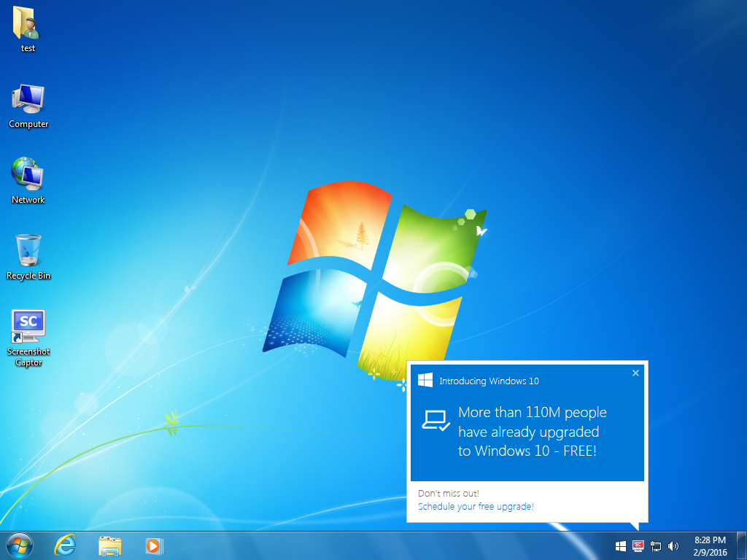Select the Screenshot Captor shortcut icon
This screenshot has height=560, width=747.
click(28, 338)
